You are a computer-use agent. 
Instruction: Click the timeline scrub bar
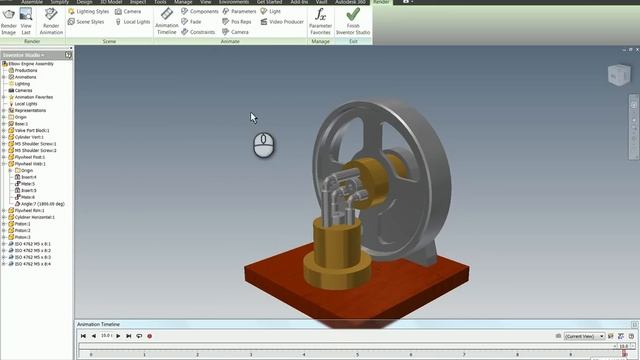pyautogui.click(x=347, y=346)
